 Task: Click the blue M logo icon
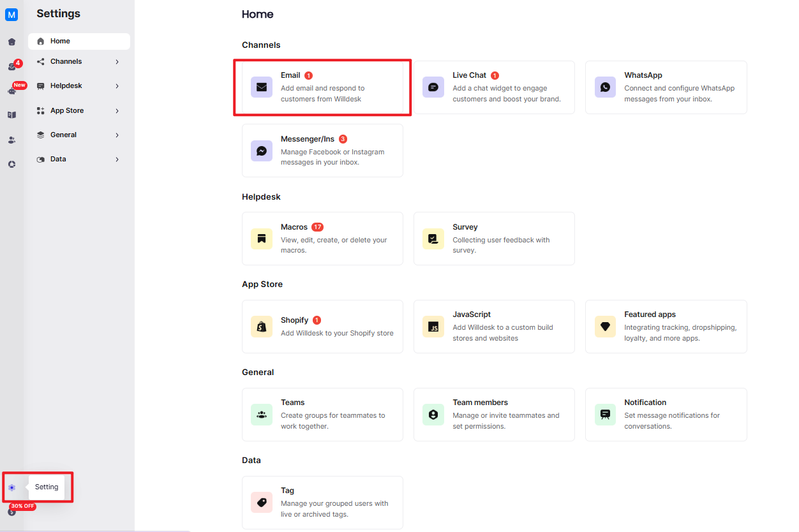(x=11, y=15)
